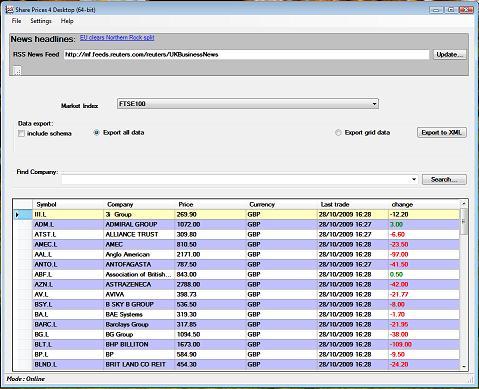Click the Search button

tap(444, 180)
